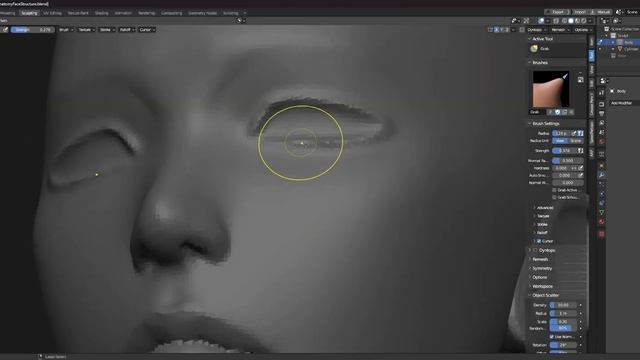Click the Grab active tool icon

[534, 49]
